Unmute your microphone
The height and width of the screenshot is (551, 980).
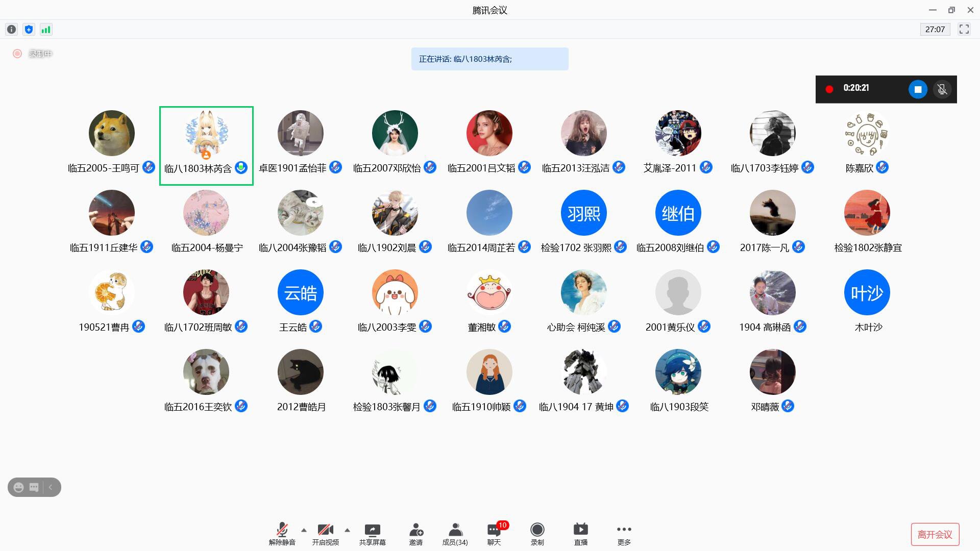(x=282, y=534)
